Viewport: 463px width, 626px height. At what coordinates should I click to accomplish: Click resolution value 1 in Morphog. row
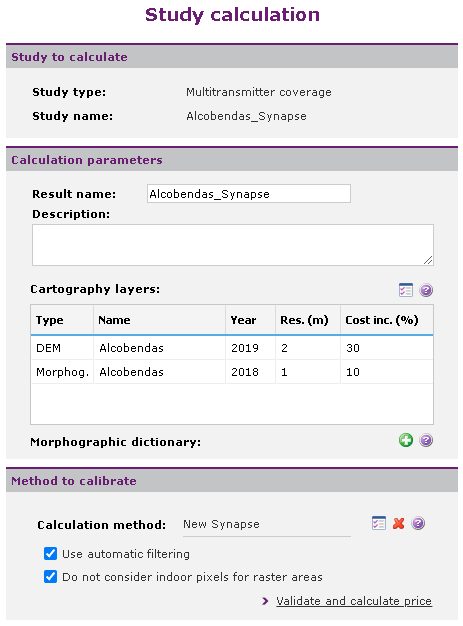(x=284, y=372)
